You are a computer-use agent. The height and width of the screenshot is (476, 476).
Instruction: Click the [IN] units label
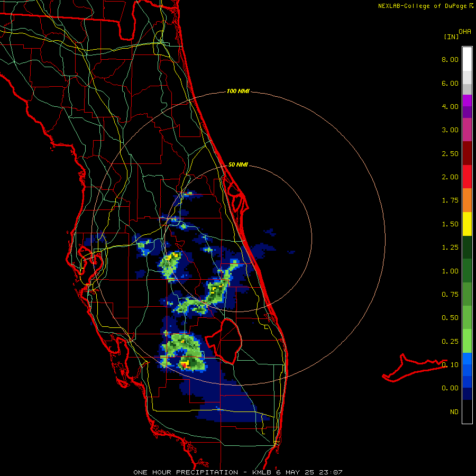(x=451, y=36)
